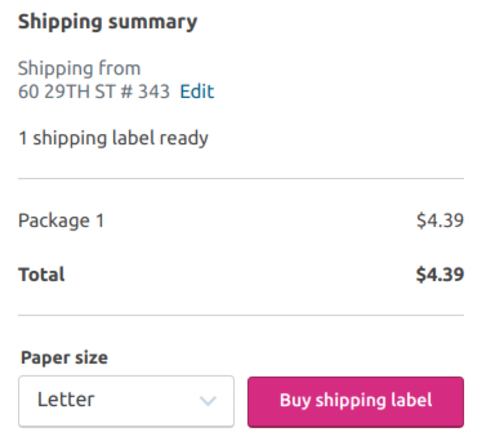Click the Paper size label

tap(63, 357)
